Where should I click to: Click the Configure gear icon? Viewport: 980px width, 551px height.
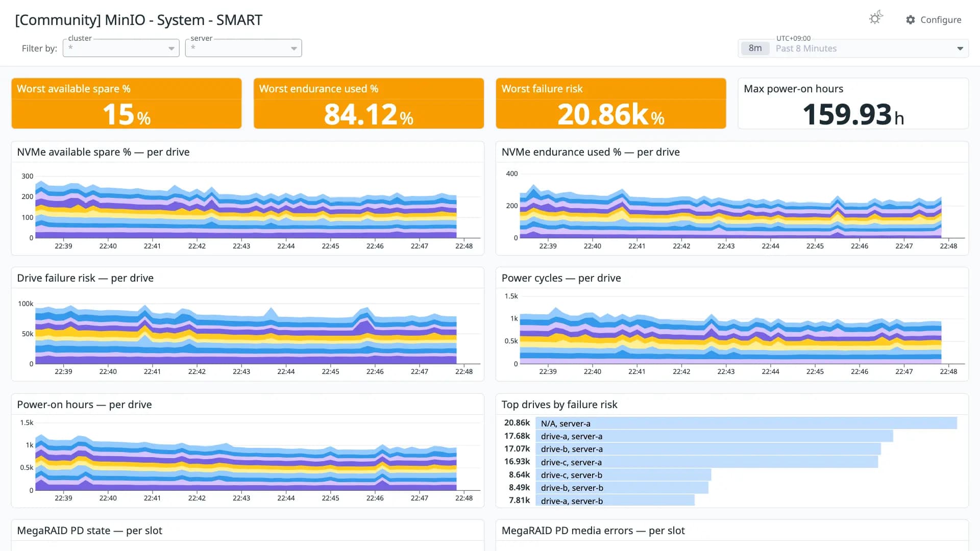coord(911,20)
